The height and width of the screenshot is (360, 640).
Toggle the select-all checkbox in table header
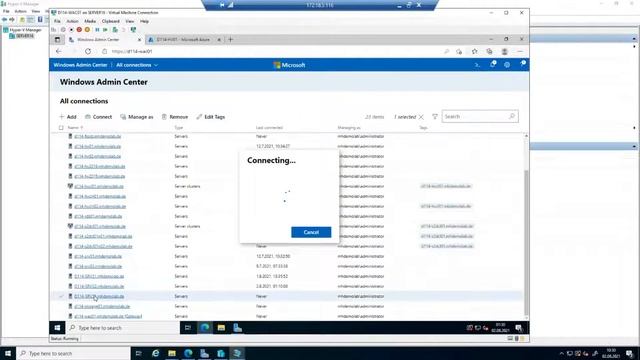[x=61, y=128]
